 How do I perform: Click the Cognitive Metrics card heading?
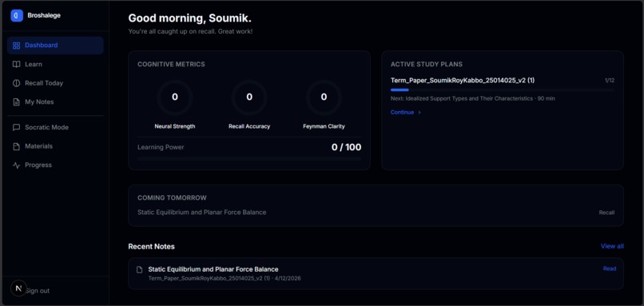pos(171,65)
